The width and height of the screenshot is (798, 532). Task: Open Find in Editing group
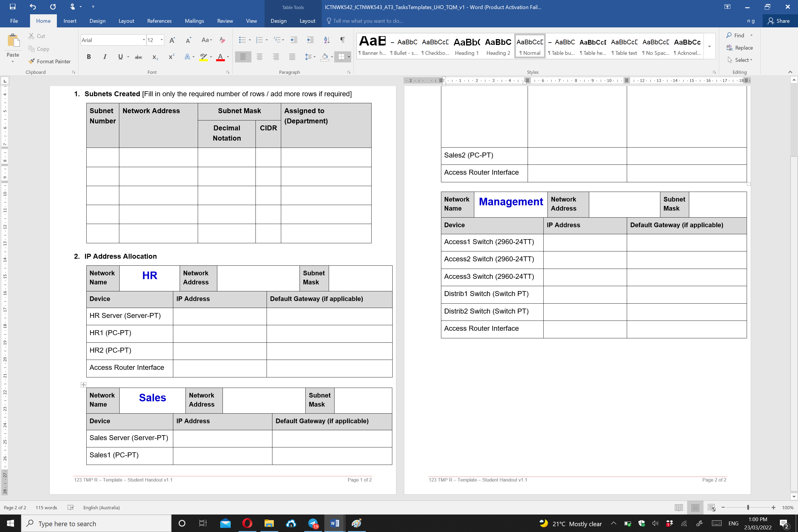tap(735, 35)
